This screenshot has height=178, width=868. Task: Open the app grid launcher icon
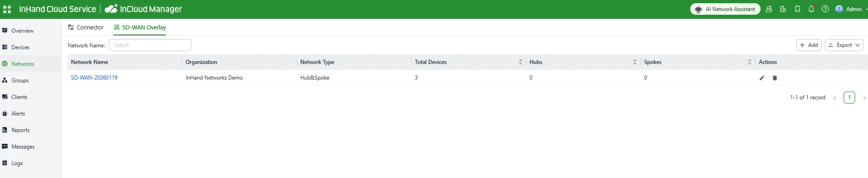pos(7,9)
